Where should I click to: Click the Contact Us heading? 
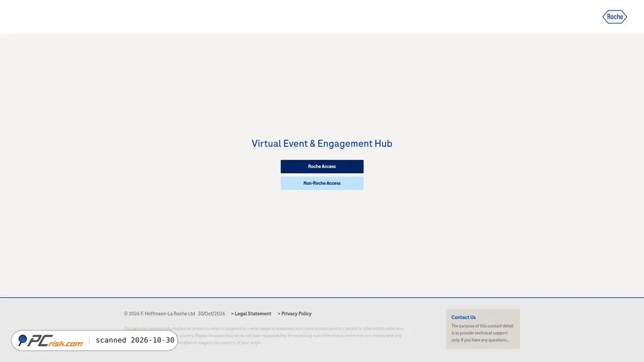click(x=463, y=318)
